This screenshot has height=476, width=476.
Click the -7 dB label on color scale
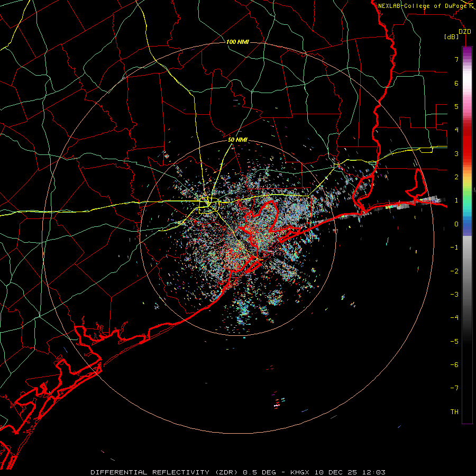click(x=454, y=388)
